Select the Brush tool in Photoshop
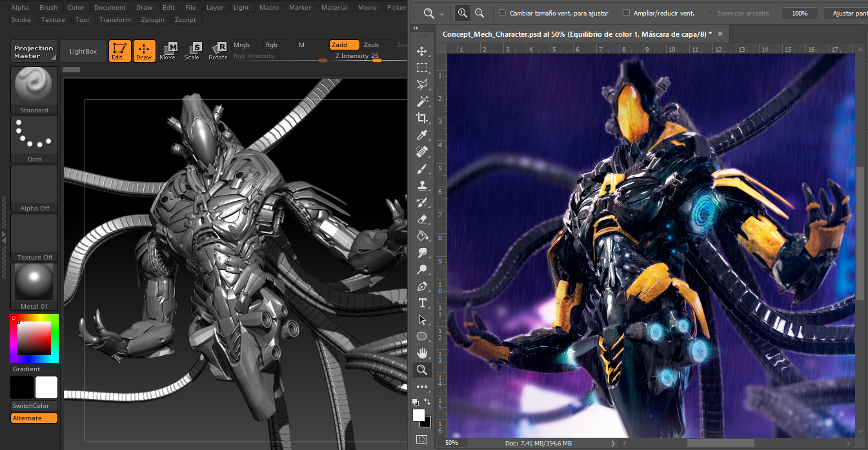 tap(422, 169)
